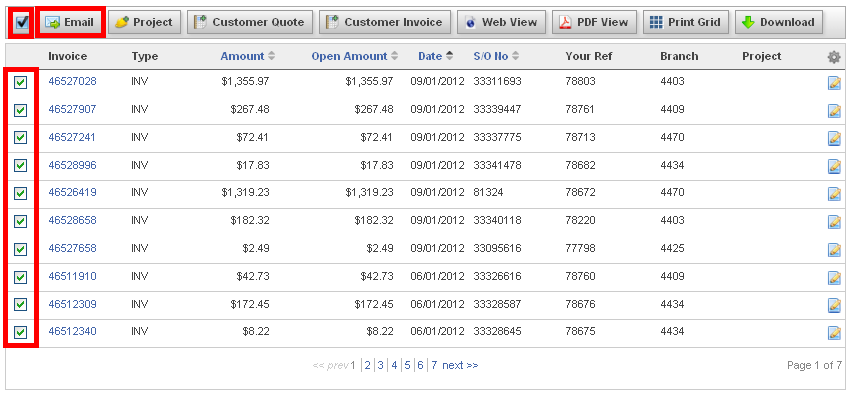
Task: Select the Branch column header
Action: (x=679, y=56)
